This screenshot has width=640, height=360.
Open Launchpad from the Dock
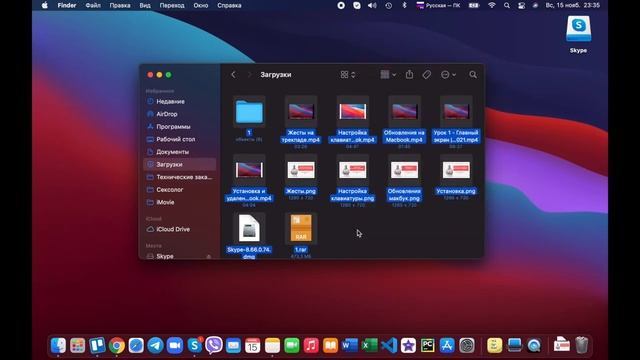point(78,345)
